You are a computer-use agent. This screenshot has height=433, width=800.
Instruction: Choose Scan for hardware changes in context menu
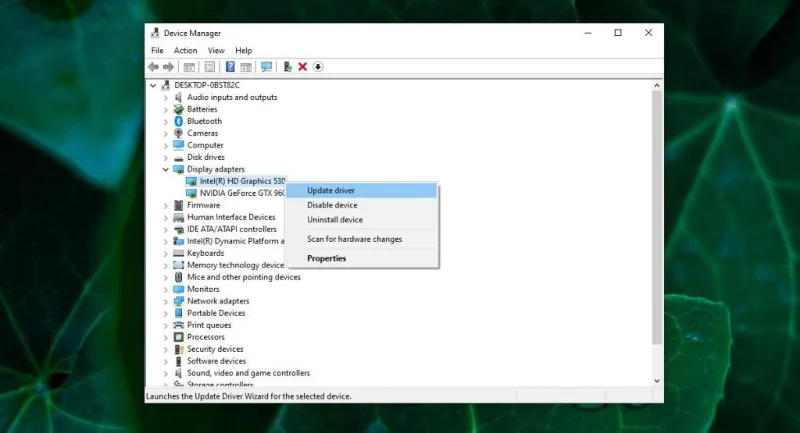point(362,239)
